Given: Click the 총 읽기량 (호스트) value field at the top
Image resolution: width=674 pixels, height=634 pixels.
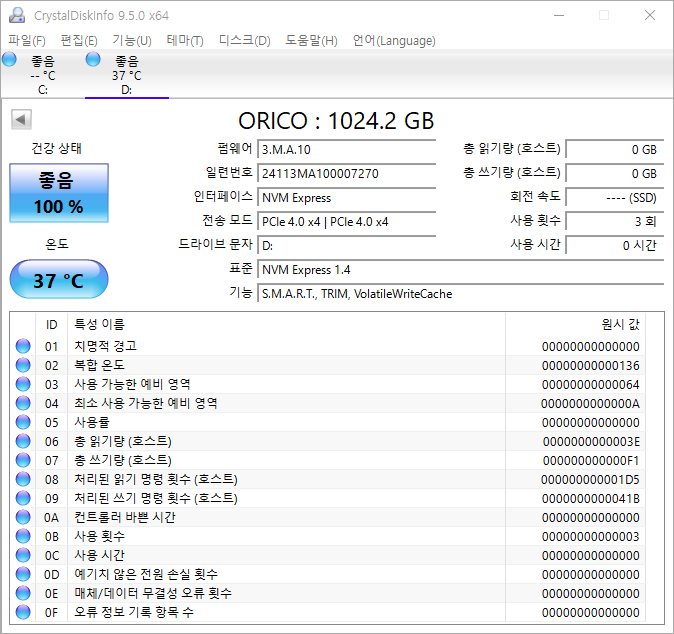Looking at the screenshot, I should (x=615, y=150).
